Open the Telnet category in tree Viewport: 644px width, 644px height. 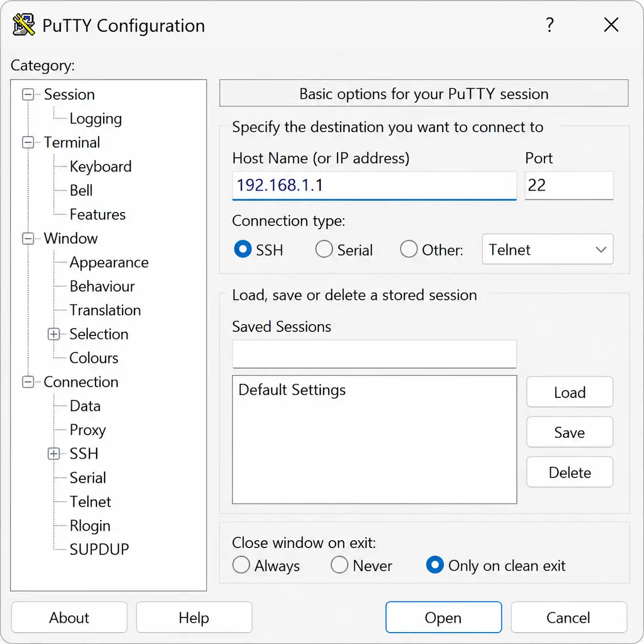point(90,502)
